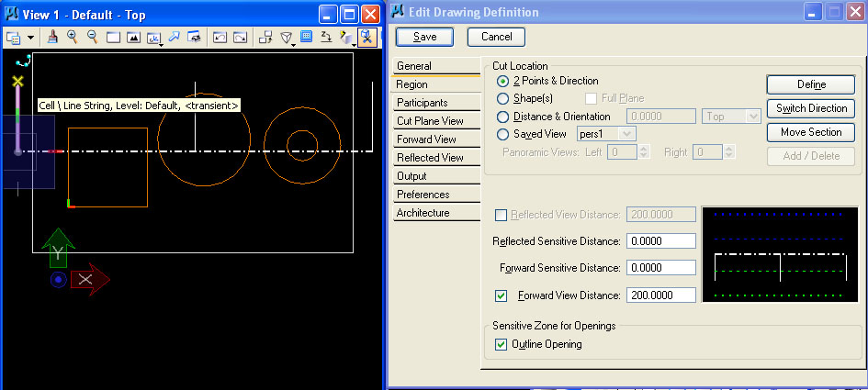Click the blue Z axis circle icon

[x=58, y=280]
